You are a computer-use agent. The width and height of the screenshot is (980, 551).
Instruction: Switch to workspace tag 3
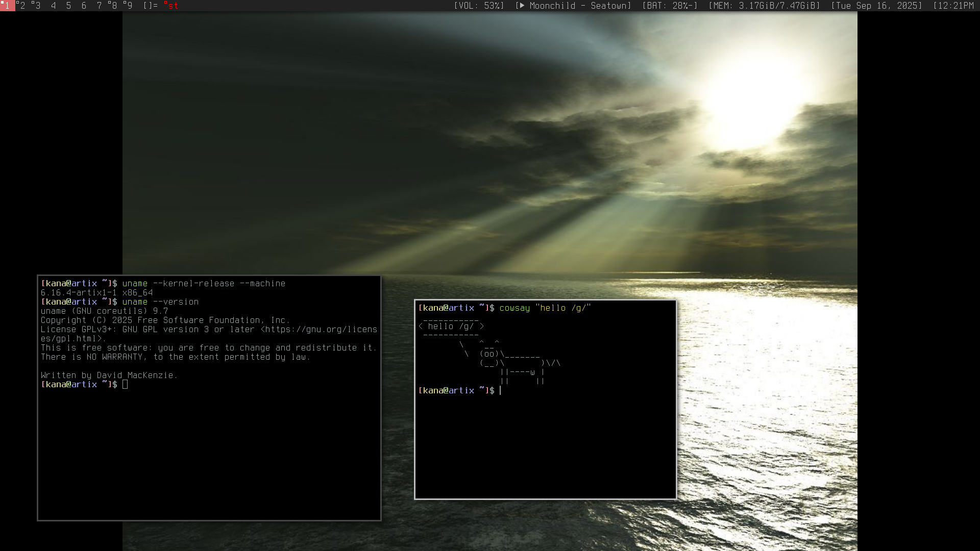[x=37, y=6]
